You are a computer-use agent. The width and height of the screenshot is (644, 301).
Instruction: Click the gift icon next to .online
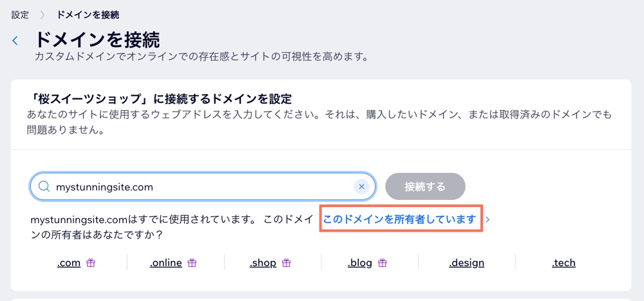[x=192, y=263]
